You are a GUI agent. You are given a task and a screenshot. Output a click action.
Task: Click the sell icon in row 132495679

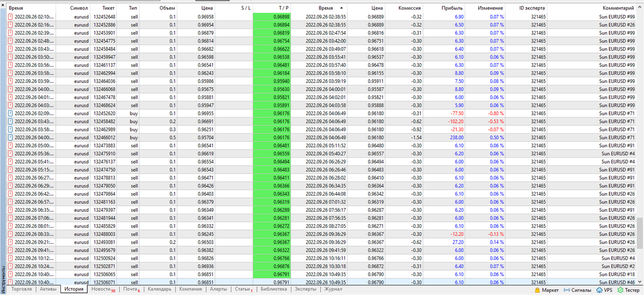coord(10,250)
